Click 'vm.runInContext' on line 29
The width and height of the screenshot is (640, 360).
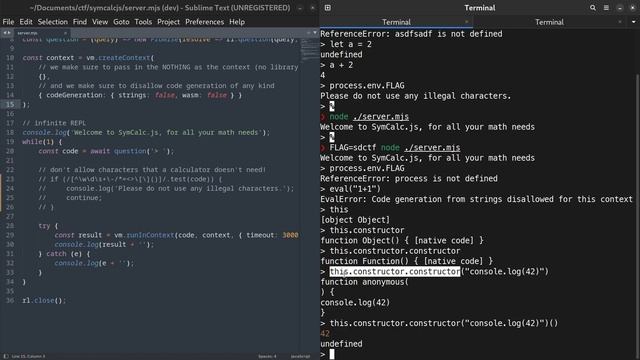click(144, 235)
